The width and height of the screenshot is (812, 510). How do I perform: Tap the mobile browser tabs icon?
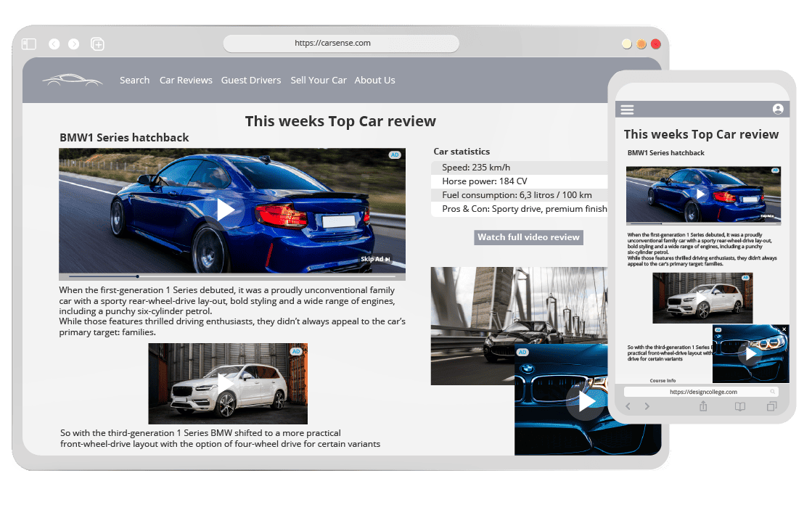[771, 406]
